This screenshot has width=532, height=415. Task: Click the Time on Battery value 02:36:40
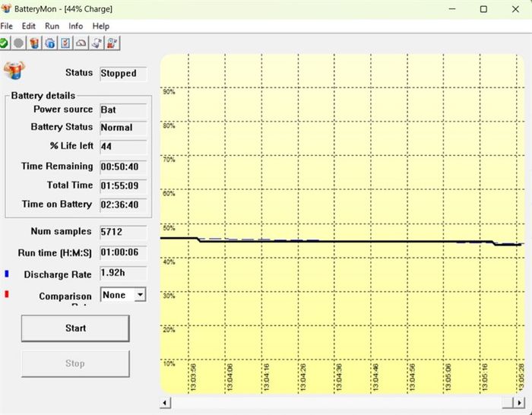click(x=123, y=205)
